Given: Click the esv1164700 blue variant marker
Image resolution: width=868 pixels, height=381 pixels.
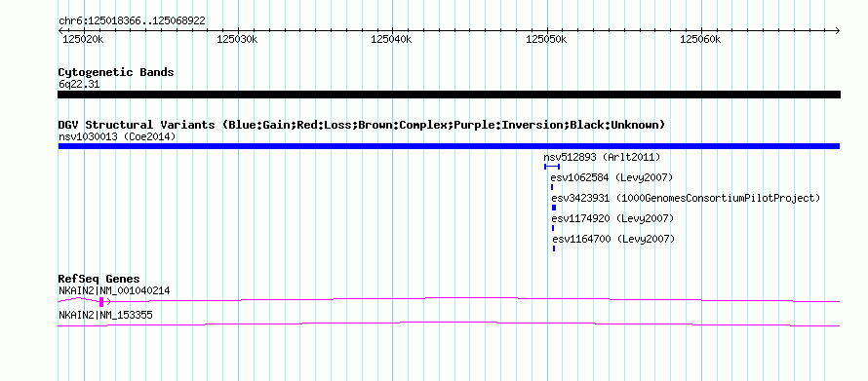Looking at the screenshot, I should point(554,248).
